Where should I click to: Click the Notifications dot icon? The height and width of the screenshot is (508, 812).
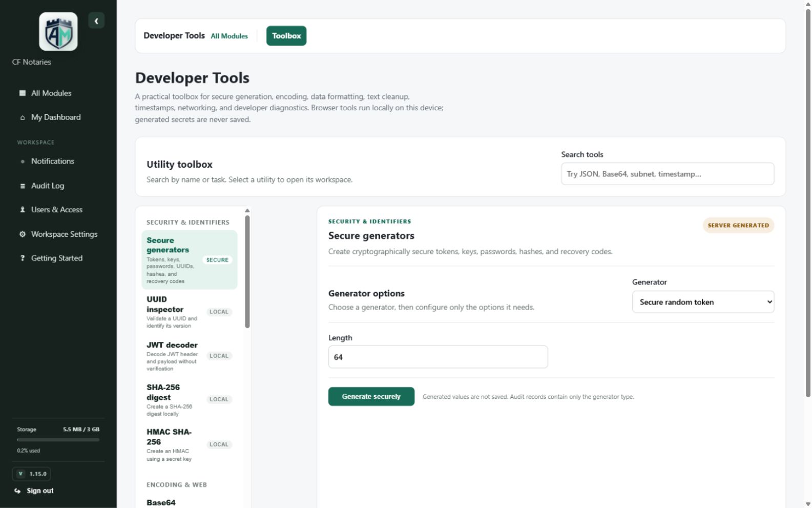(23, 161)
